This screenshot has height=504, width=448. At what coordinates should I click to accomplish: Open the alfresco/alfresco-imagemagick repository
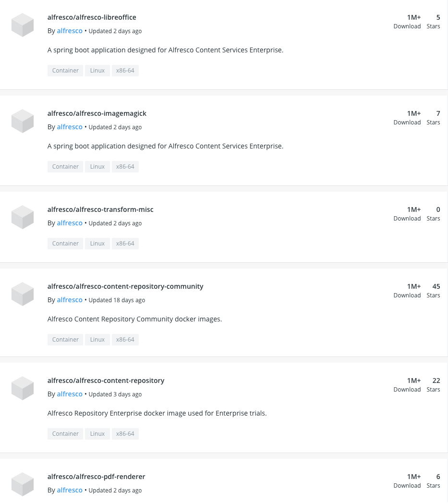(97, 113)
